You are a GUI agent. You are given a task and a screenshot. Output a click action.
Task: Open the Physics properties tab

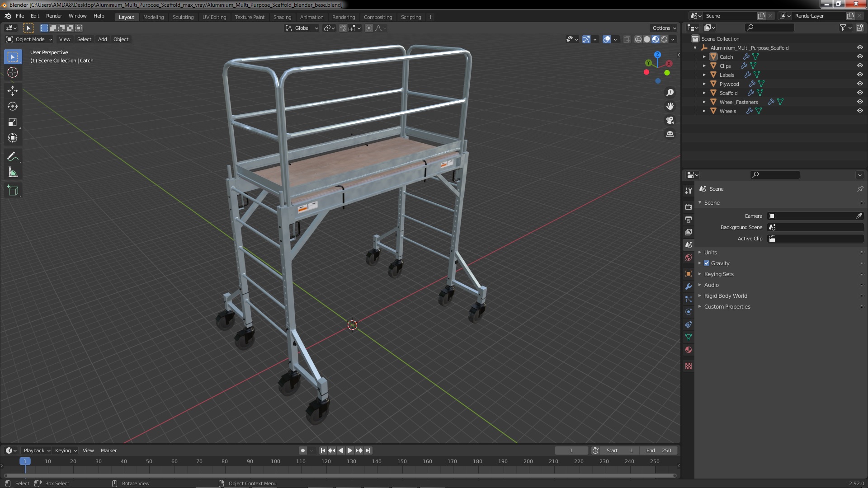689,312
